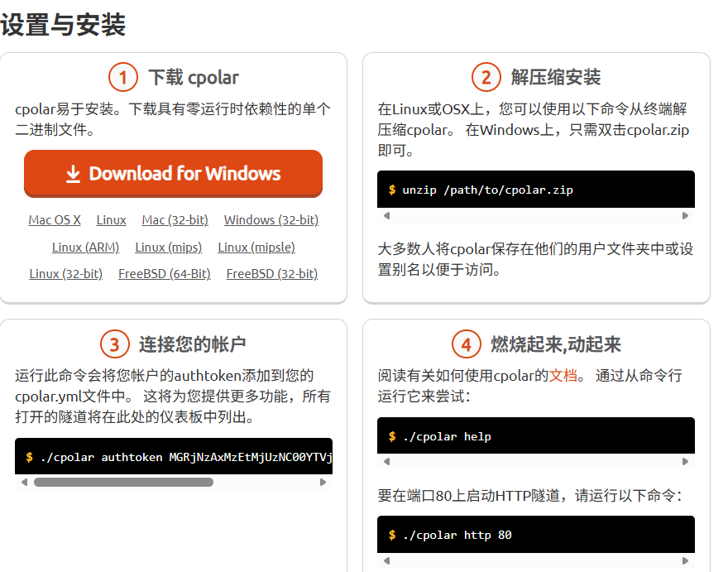Screen dimensions: 728x572
Task: Open the Mac OS X download link
Action: click(x=55, y=220)
